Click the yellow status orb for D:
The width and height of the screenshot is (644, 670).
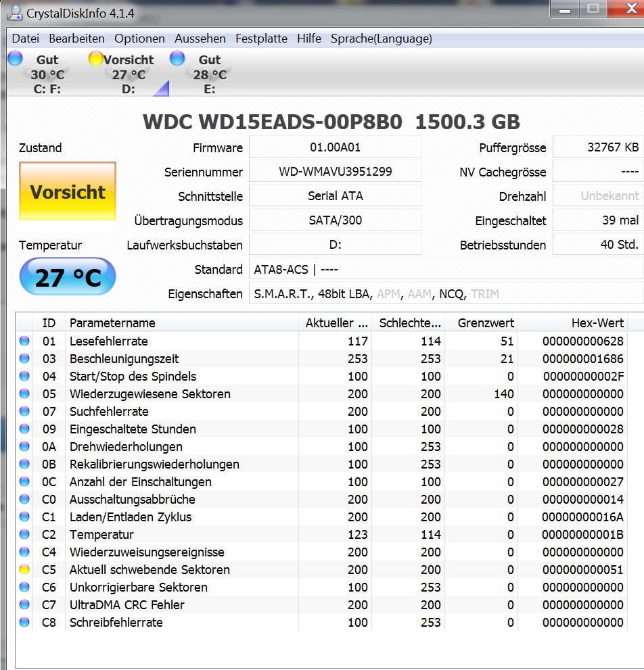[x=96, y=58]
